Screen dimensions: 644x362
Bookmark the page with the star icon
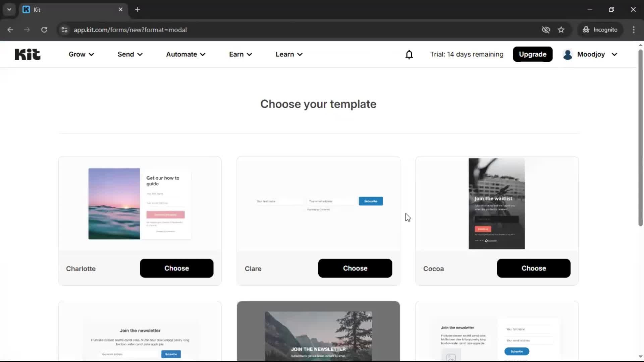coord(561,29)
